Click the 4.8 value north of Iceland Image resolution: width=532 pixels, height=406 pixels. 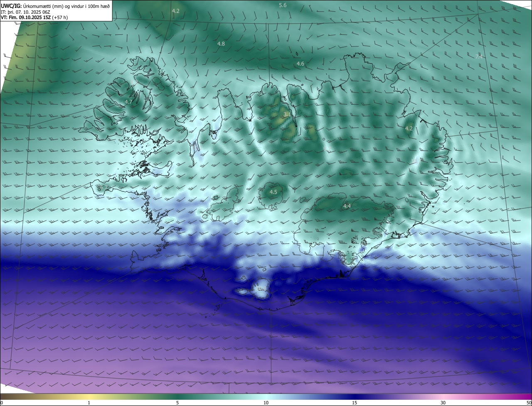point(221,44)
